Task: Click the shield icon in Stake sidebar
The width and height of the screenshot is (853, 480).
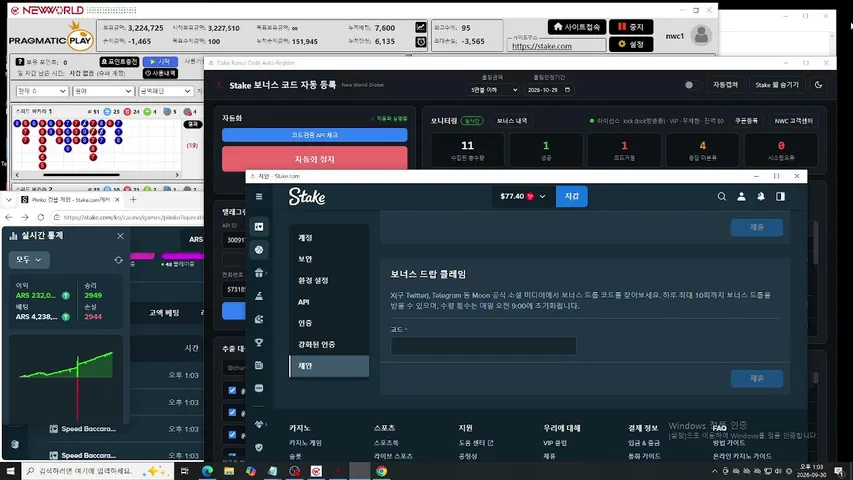Action: point(259,447)
